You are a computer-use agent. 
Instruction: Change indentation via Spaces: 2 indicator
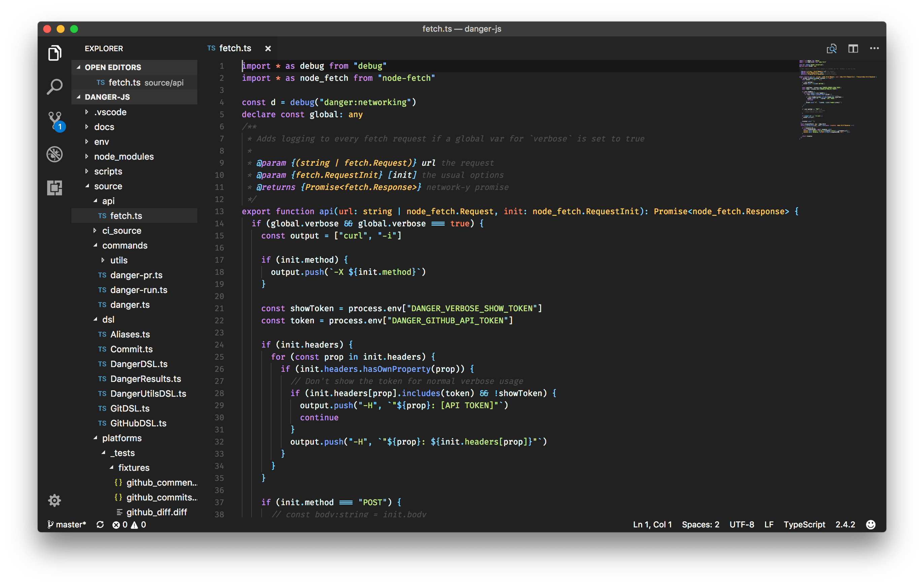point(700,524)
